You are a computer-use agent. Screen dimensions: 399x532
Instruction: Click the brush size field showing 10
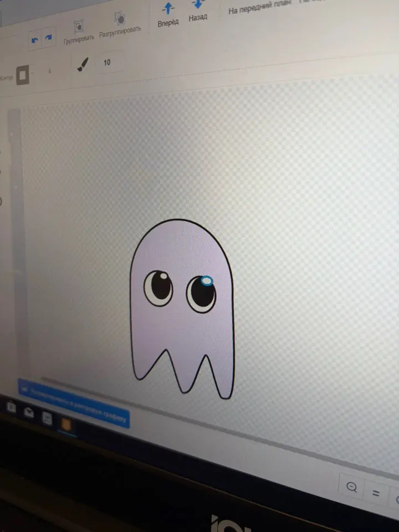coord(109,62)
